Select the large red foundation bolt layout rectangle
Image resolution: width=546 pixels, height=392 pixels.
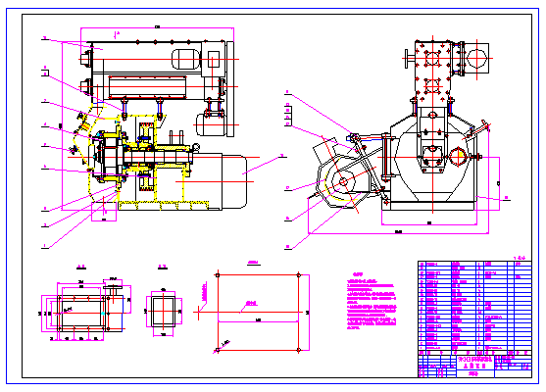click(258, 313)
